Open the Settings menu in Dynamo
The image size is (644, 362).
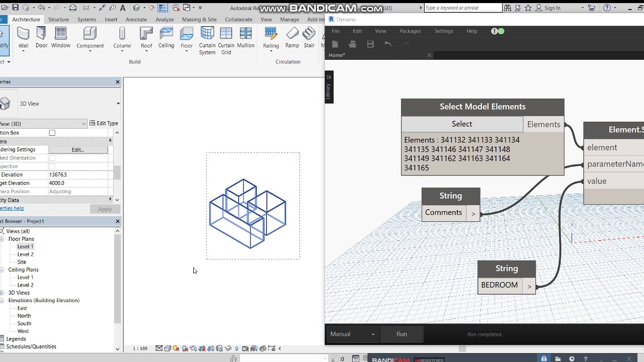click(x=444, y=31)
